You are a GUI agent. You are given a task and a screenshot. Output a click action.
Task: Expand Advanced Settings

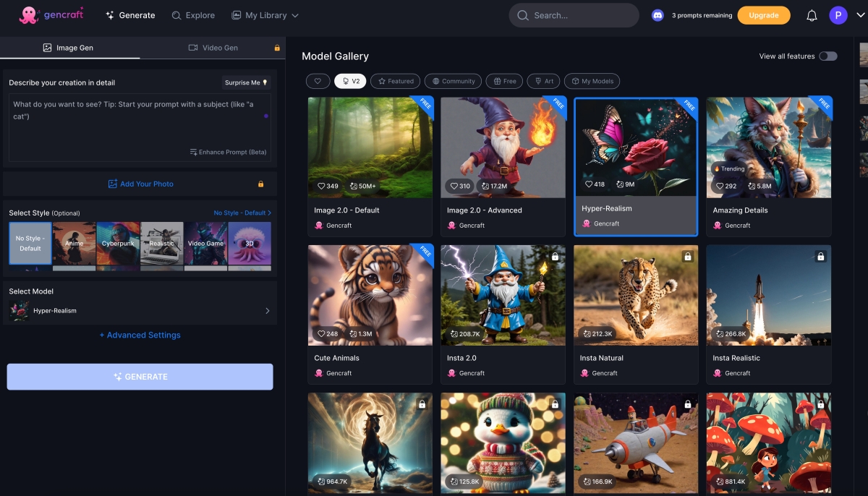click(140, 335)
